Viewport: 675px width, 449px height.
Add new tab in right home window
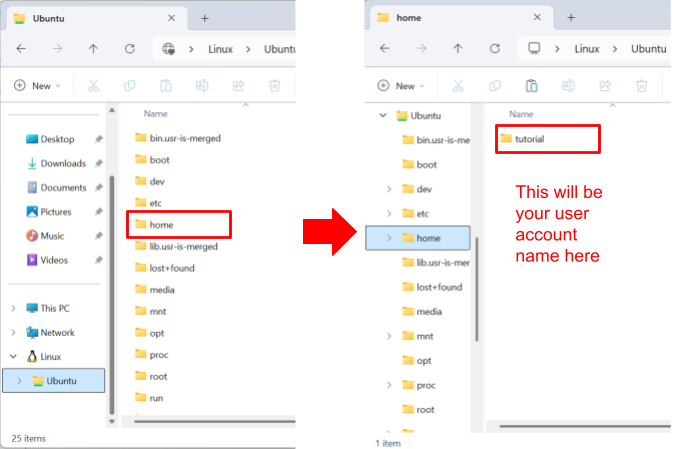(571, 18)
